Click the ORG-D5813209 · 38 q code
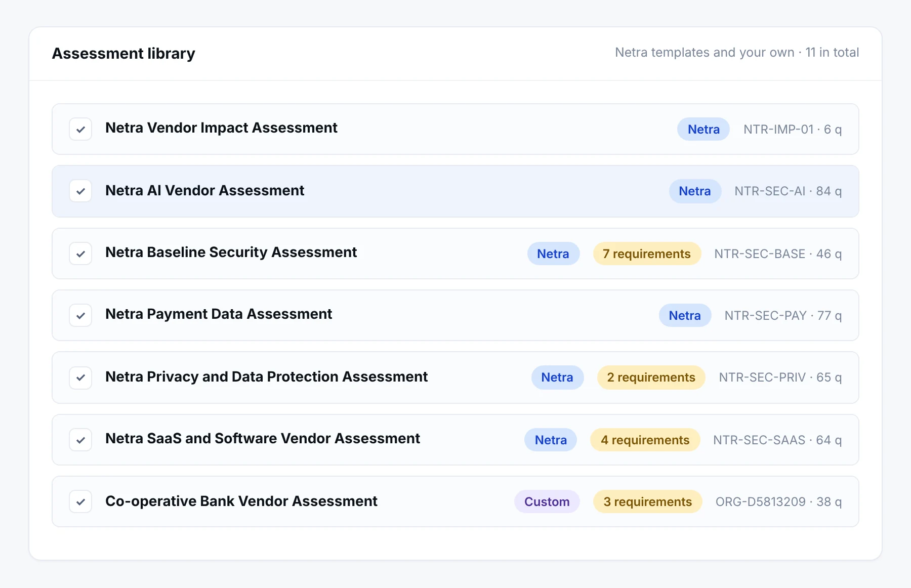Screen dimensions: 911x588 click(x=778, y=502)
